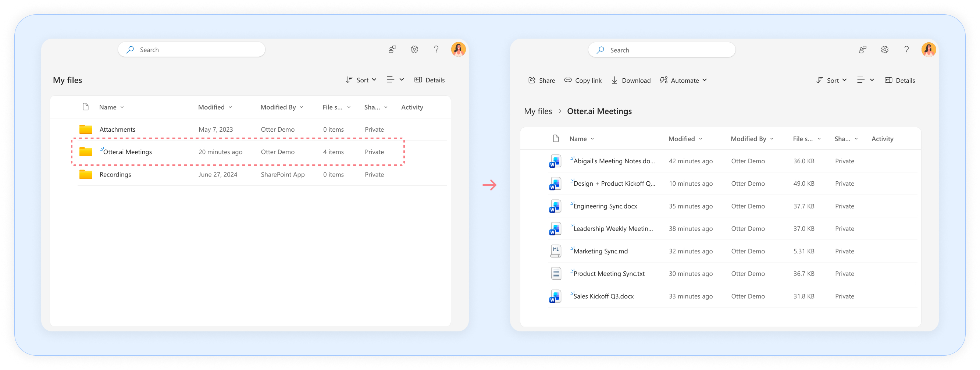This screenshot has width=980, height=370.
Task: Click the Otter.ai Meetings breadcrumb title
Action: pyautogui.click(x=599, y=111)
